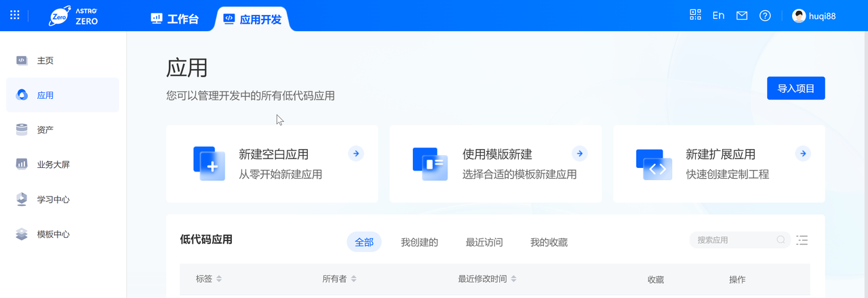Viewport: 868px width, 298px height.
Task: Click the 资产 database icon
Action: 22,129
